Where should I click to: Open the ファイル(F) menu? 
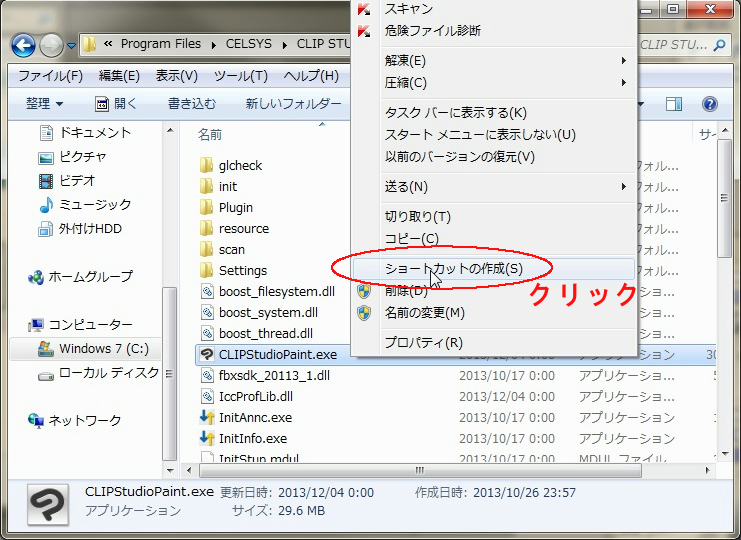[50, 76]
